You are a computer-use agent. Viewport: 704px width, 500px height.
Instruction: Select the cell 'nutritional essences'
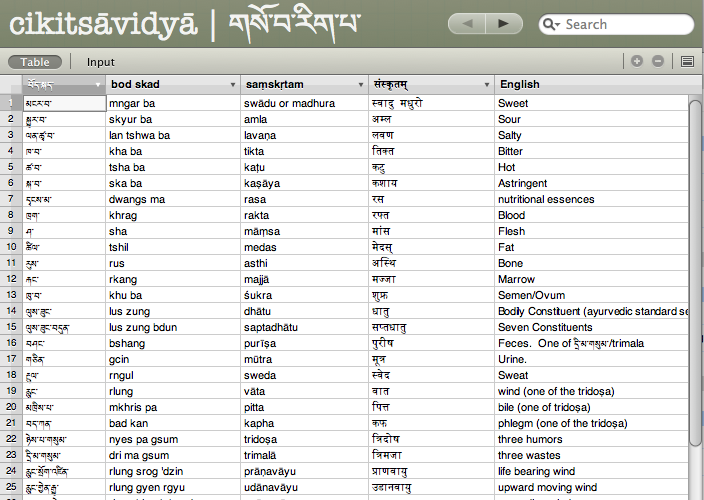pos(591,199)
